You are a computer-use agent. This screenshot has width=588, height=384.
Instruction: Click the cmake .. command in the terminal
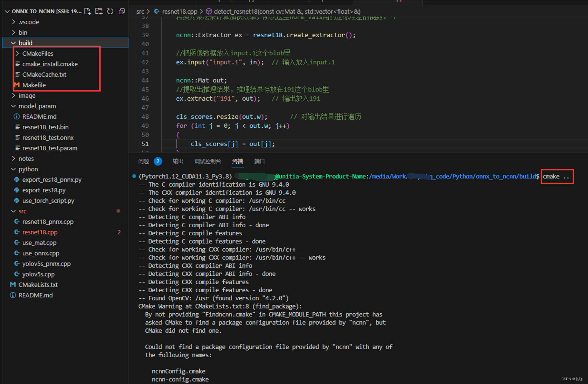pos(556,176)
